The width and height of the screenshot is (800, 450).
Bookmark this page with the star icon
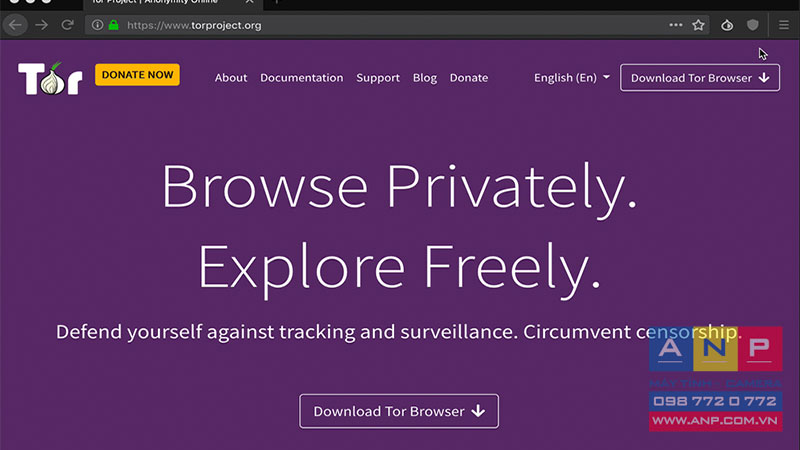(x=698, y=24)
